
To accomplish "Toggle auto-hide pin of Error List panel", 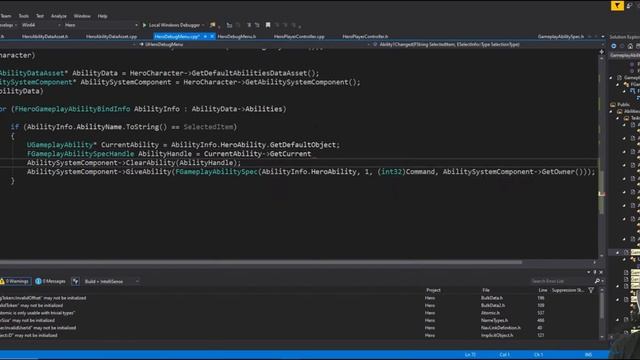I will [x=595, y=272].
